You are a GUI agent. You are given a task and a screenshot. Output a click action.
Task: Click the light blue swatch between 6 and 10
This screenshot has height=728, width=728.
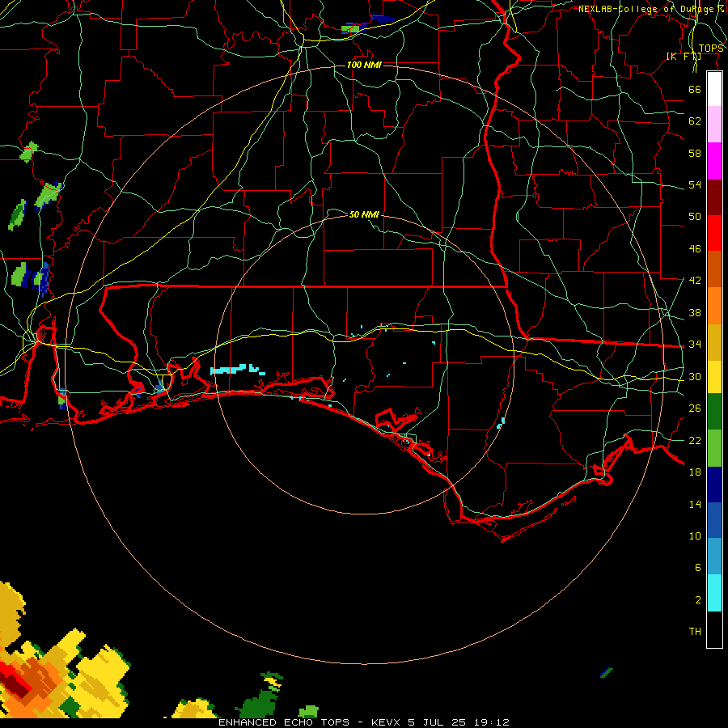tap(714, 557)
